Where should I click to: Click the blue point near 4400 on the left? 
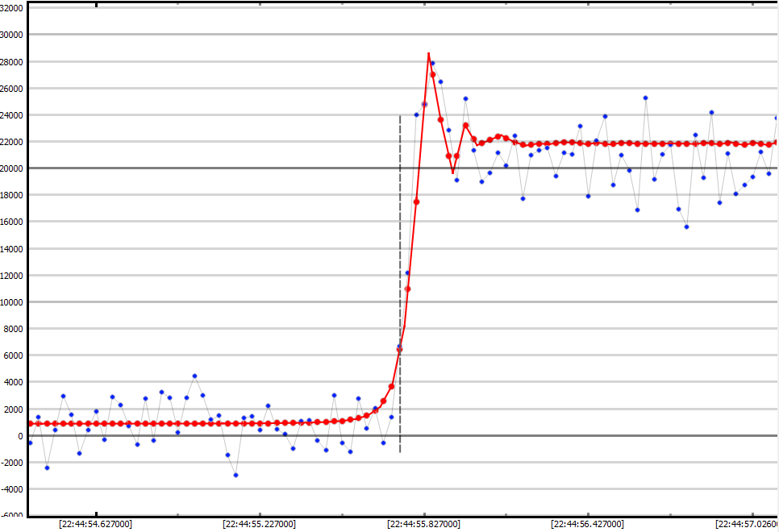click(194, 376)
